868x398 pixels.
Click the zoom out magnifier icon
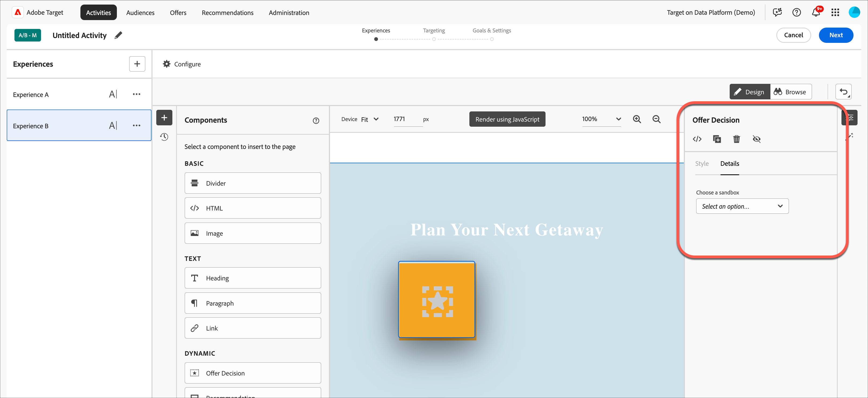point(656,119)
